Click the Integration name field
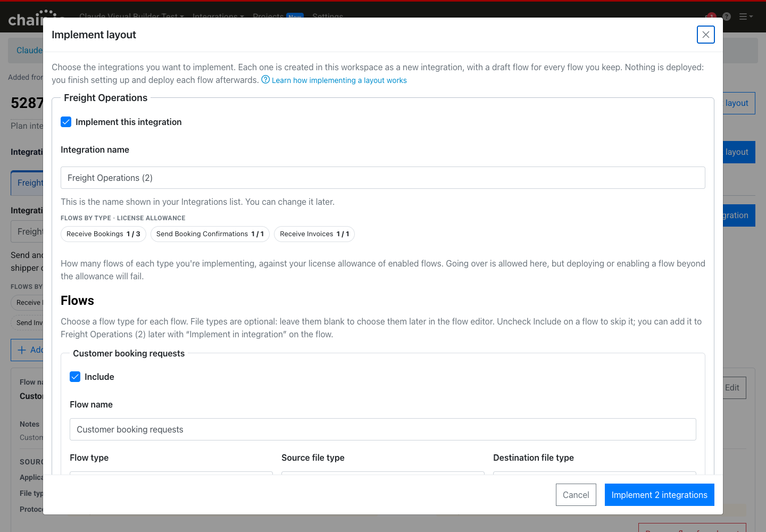The image size is (766, 532). [383, 178]
